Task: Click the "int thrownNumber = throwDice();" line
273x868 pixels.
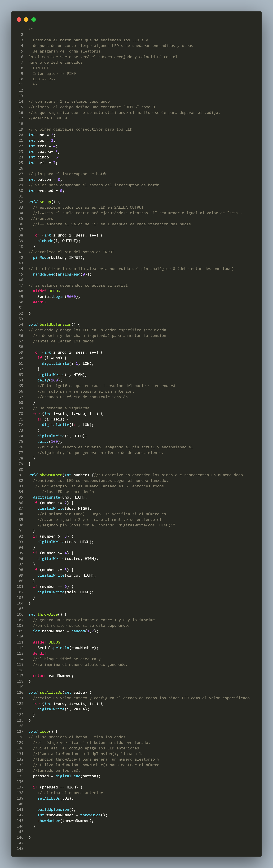Action: 72,815
